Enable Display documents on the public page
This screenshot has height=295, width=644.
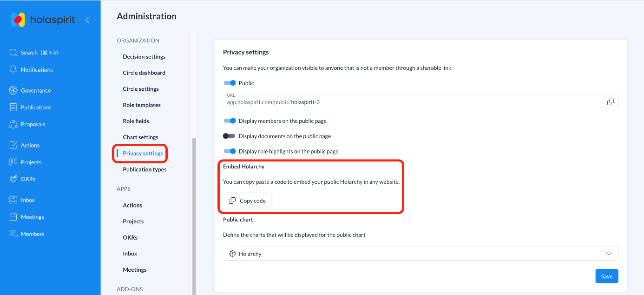click(229, 136)
